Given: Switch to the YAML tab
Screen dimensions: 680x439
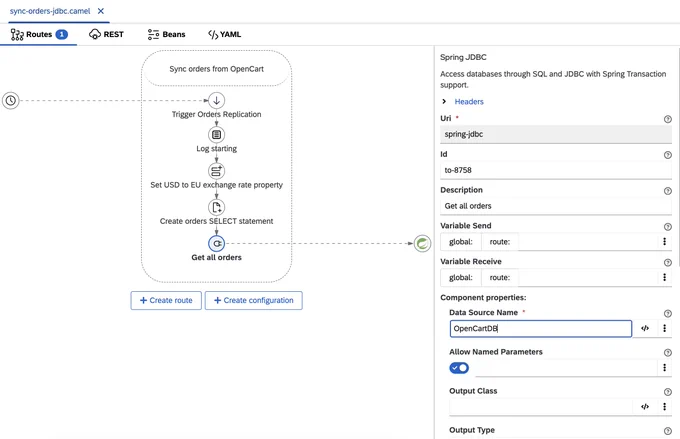Looking at the screenshot, I should (225, 34).
